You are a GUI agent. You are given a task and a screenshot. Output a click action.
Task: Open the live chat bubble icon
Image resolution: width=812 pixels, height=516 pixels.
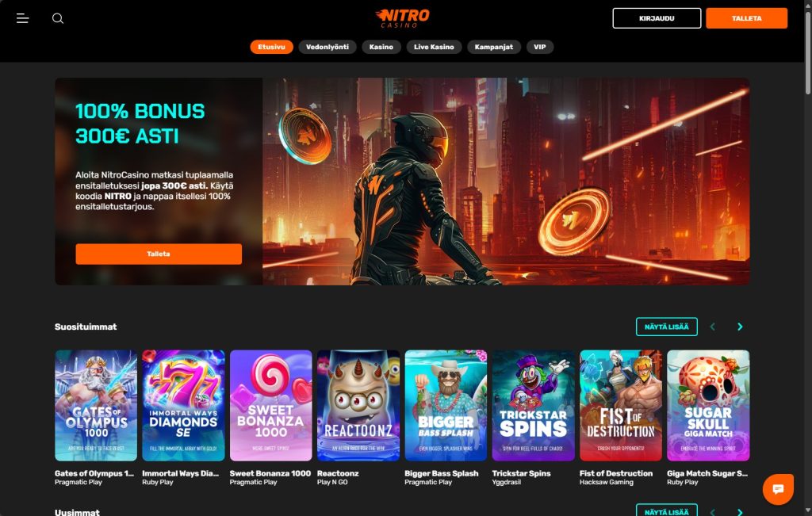point(778,489)
